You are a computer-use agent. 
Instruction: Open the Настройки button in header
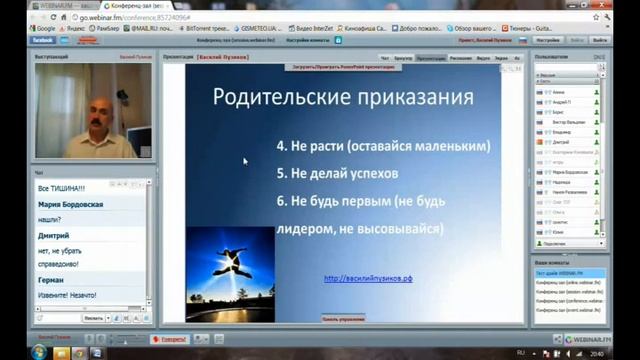(x=548, y=40)
